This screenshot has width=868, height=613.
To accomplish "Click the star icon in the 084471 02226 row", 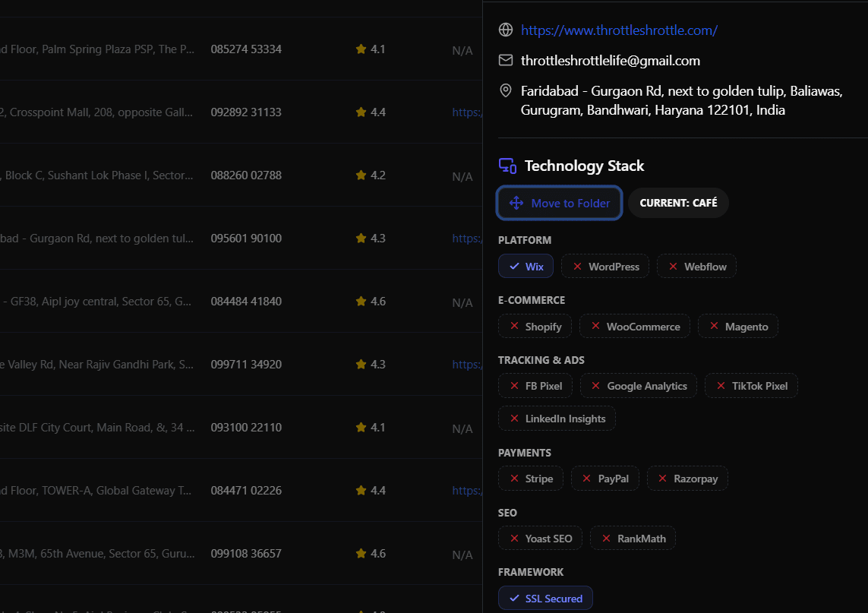I will pyautogui.click(x=361, y=490).
